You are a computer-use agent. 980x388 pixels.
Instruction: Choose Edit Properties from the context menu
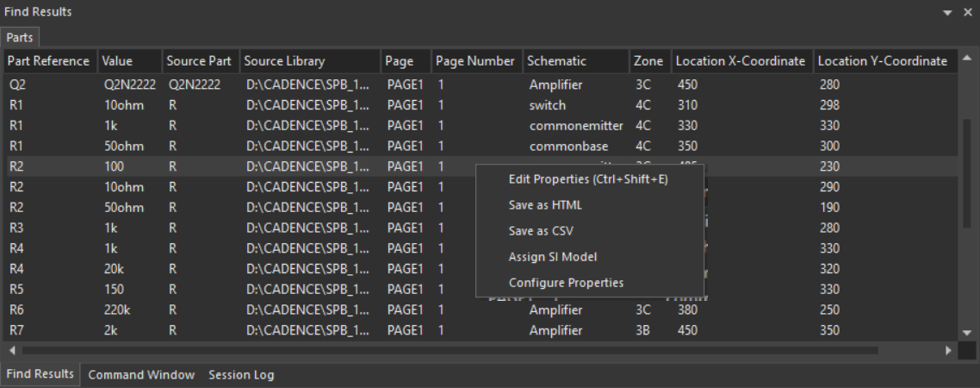pyautogui.click(x=588, y=179)
